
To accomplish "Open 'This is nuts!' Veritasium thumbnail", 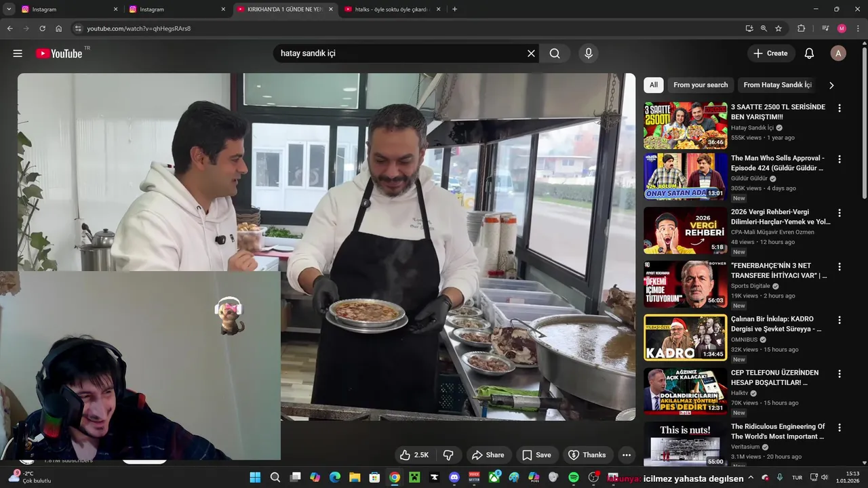I will 686,443.
